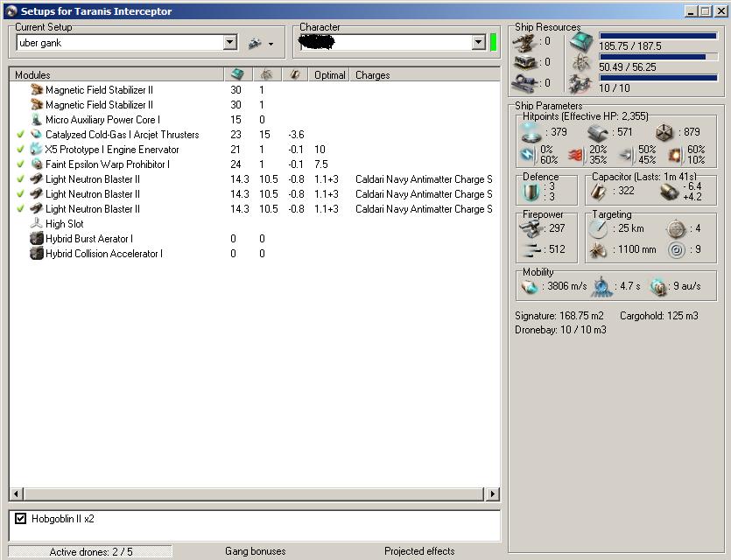Screen dimensions: 731x560
Task: Open the Current Setup dropdown arrow
Action: click(229, 43)
